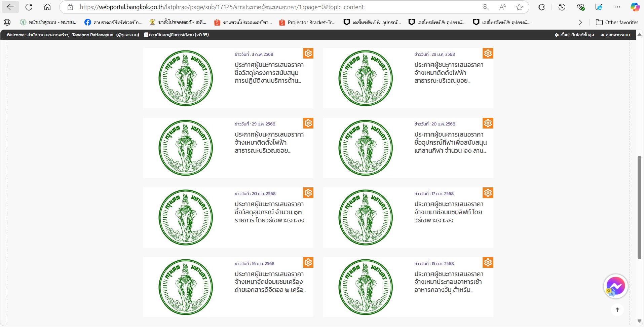The width and height of the screenshot is (644, 327).
Task: Open the second เคสโทรศัพท์ & อุปกรณ์ bookmark
Action: (437, 22)
